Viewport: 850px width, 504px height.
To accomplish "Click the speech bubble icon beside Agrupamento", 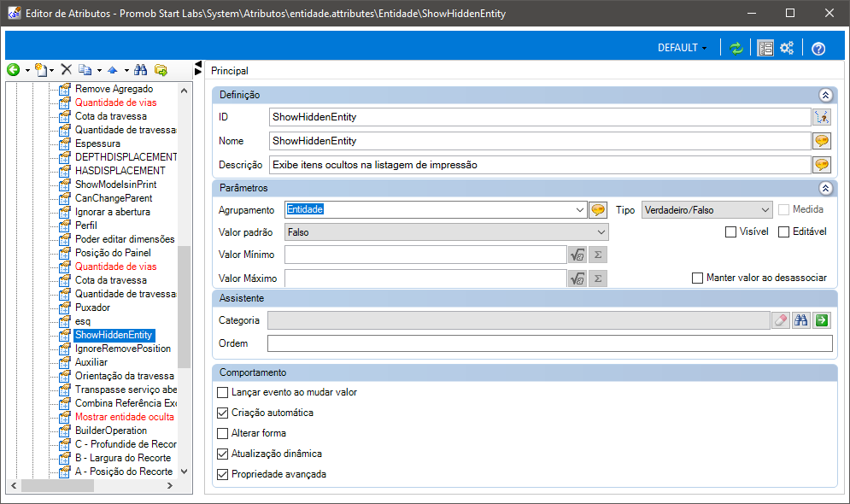I will [598, 210].
